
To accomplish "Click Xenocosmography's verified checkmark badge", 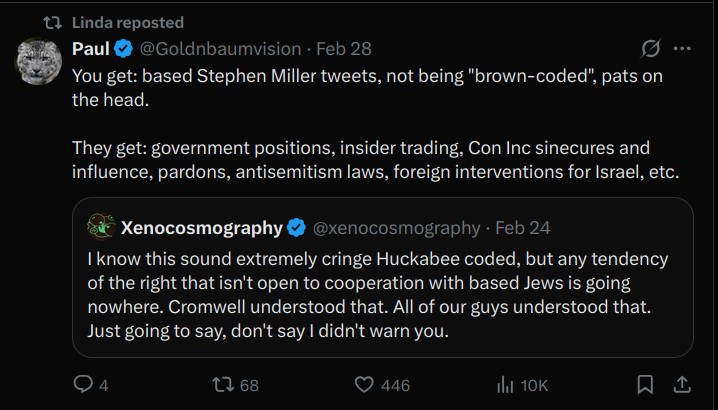I will (x=297, y=228).
